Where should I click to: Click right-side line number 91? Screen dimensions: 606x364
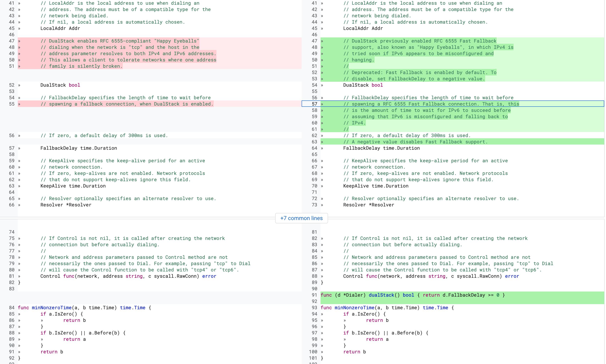(x=314, y=295)
